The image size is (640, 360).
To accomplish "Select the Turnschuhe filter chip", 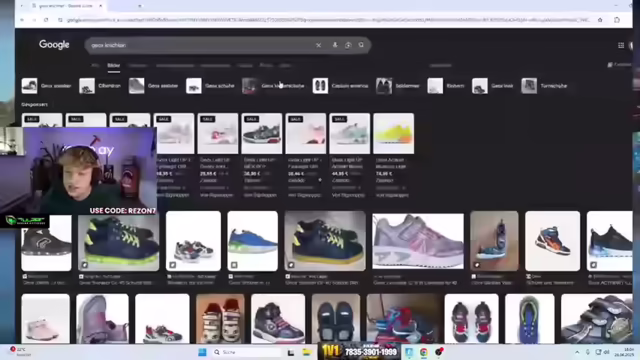I will pos(544,86).
